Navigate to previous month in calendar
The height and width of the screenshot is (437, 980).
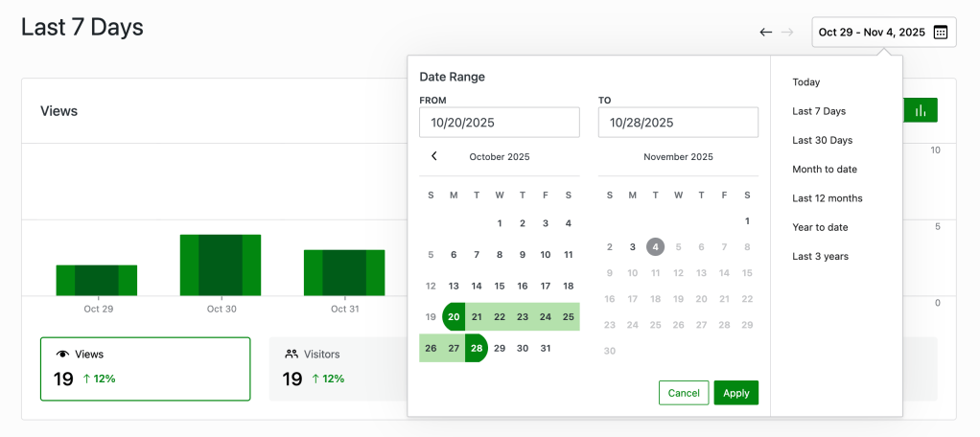433,156
